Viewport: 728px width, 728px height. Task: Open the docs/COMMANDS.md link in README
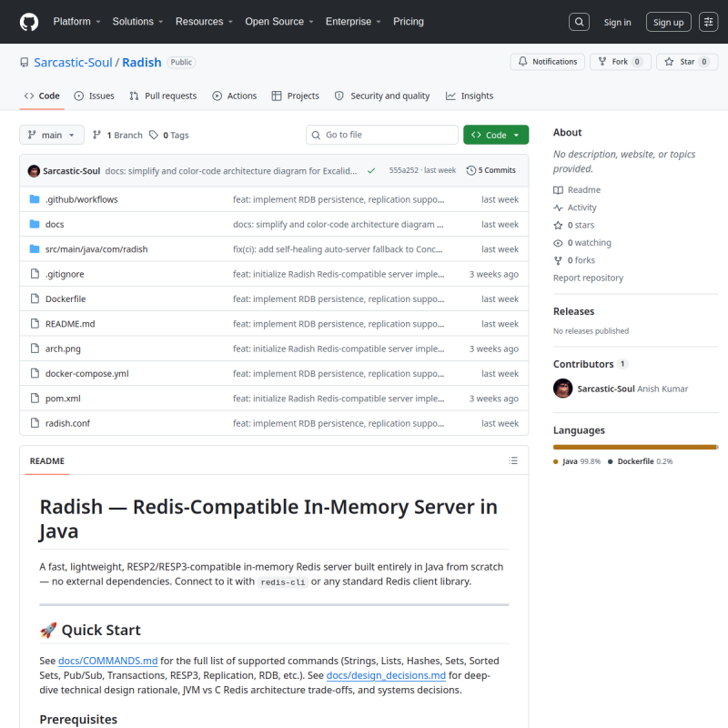pos(107,661)
